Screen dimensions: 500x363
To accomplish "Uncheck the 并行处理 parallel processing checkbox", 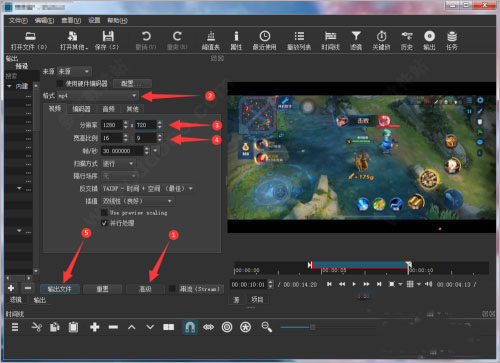I will 104,223.
